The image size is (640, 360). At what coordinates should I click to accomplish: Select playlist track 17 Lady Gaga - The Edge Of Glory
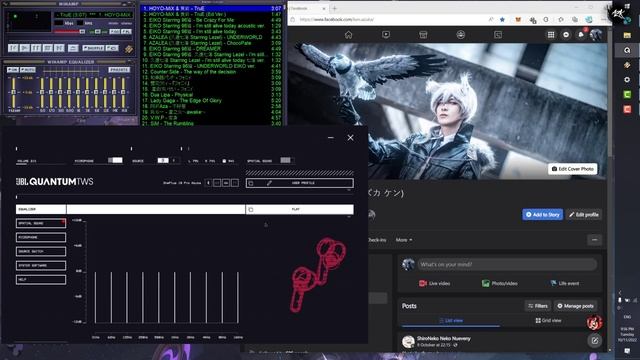211,100
